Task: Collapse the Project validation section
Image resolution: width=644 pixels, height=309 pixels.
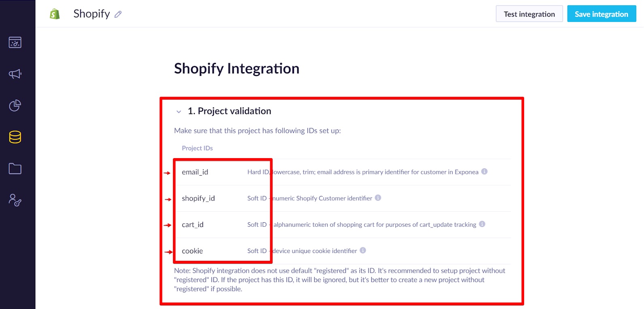Action: pyautogui.click(x=179, y=112)
